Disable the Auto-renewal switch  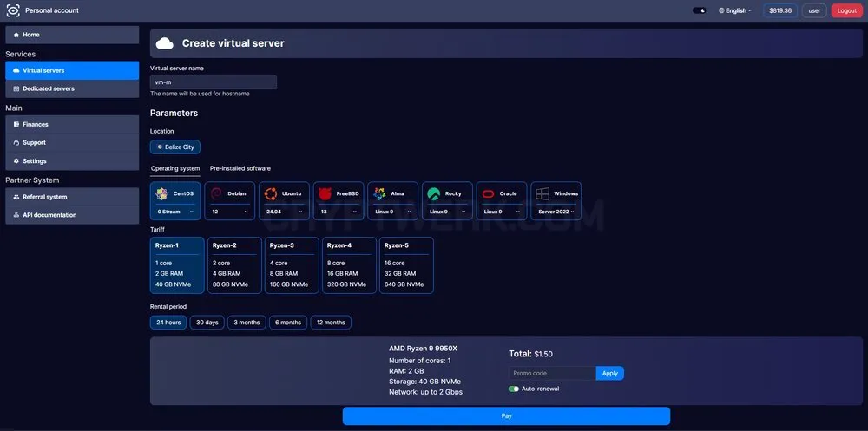pos(514,389)
